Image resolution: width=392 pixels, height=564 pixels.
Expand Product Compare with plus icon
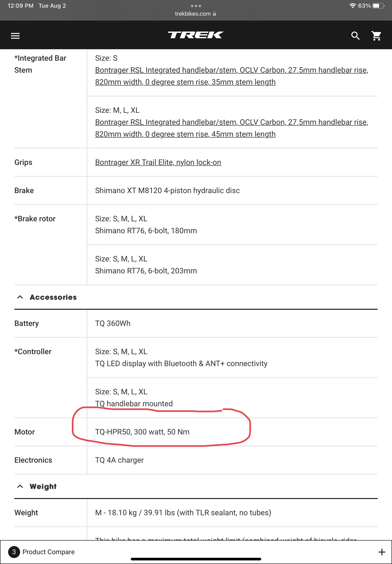pyautogui.click(x=382, y=552)
